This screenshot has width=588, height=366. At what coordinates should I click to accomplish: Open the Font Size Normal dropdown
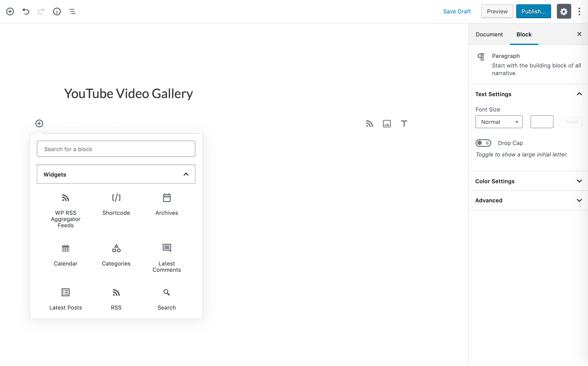[499, 122]
